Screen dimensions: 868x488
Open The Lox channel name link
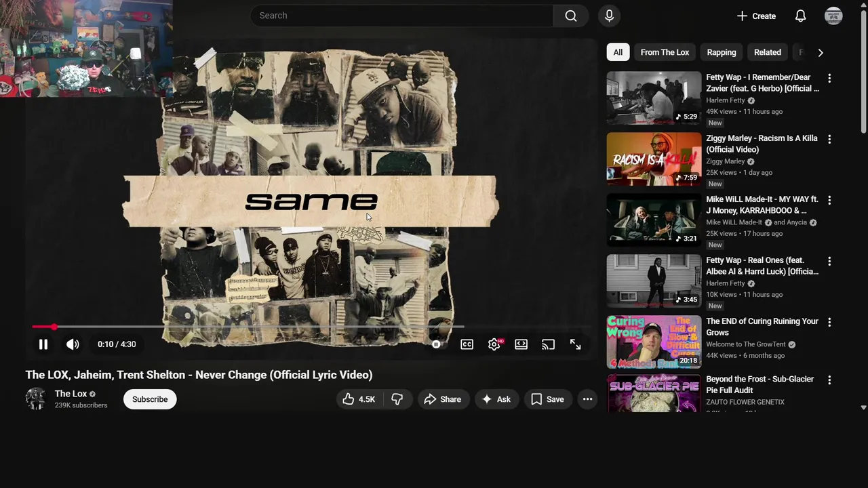(x=71, y=394)
